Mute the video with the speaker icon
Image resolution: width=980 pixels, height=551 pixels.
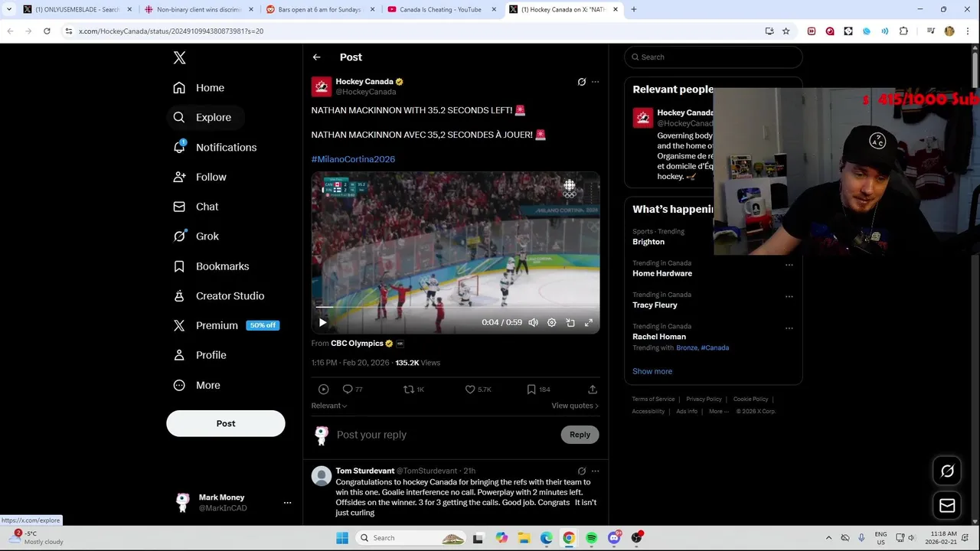(x=533, y=322)
